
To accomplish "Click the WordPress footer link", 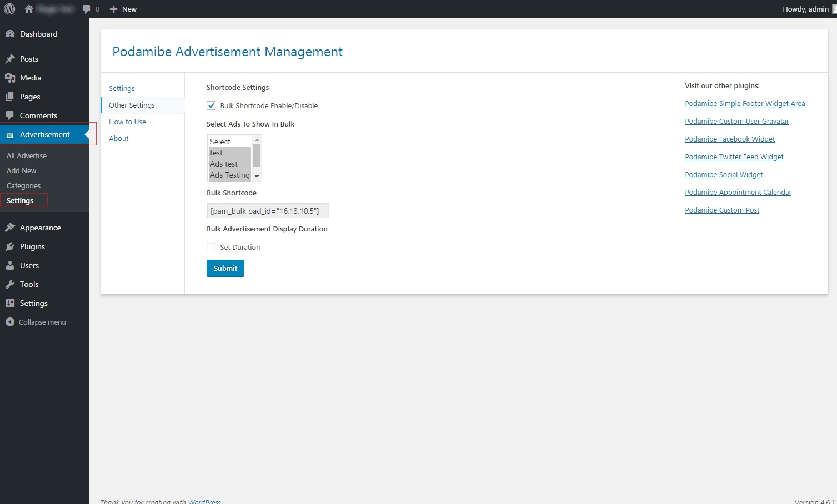I will pyautogui.click(x=204, y=501).
